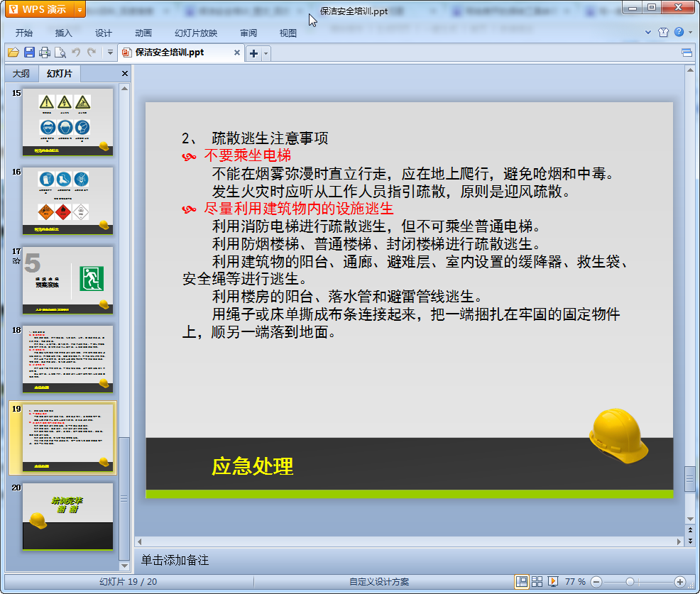Expand the quick access toolbar dropdown
The image size is (700, 594).
(x=110, y=53)
